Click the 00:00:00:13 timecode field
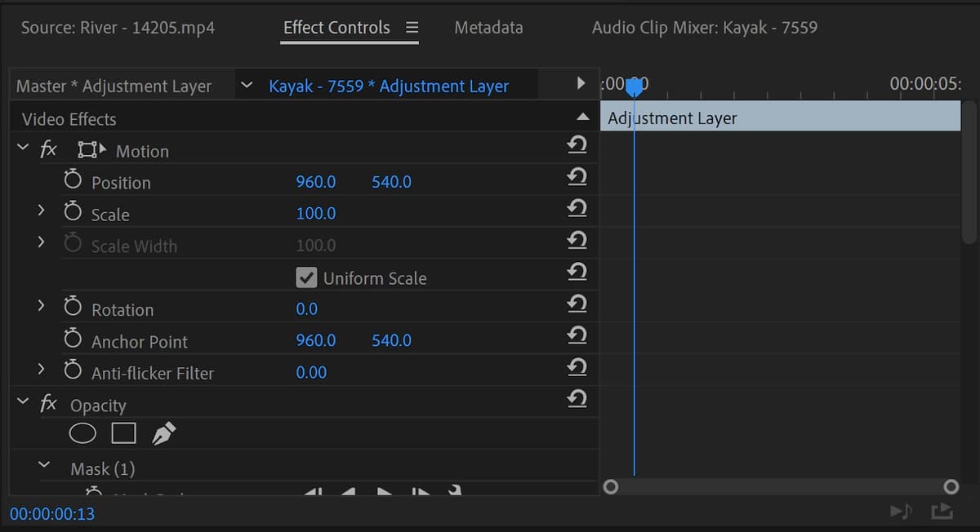Image resolution: width=980 pixels, height=532 pixels. pyautogui.click(x=51, y=514)
